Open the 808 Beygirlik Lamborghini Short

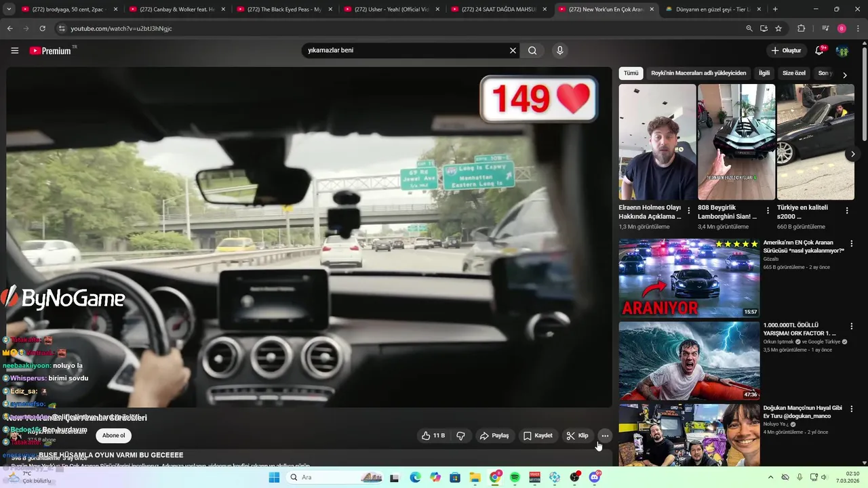[x=736, y=142]
